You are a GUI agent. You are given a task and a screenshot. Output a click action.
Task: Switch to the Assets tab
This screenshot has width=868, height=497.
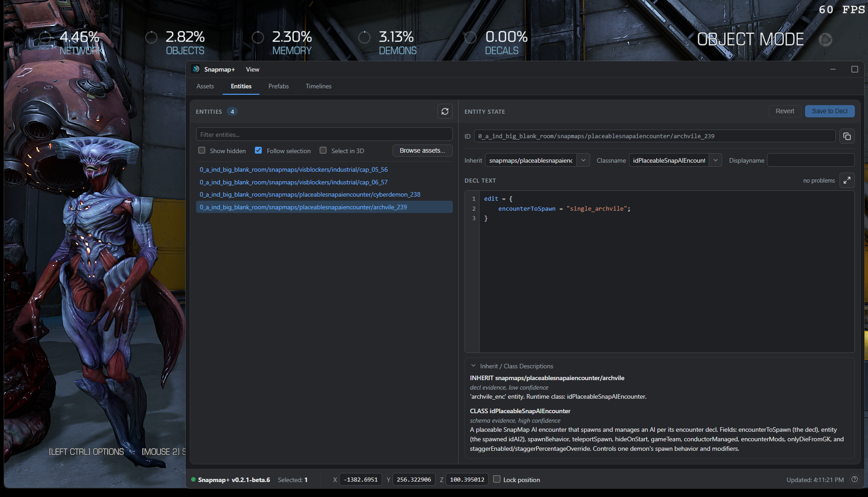pos(205,86)
